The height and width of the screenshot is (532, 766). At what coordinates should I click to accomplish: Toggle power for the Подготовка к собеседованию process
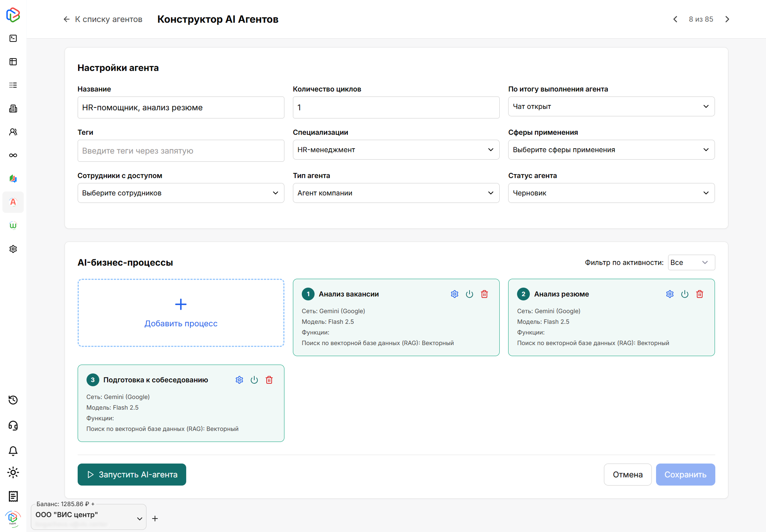click(254, 379)
